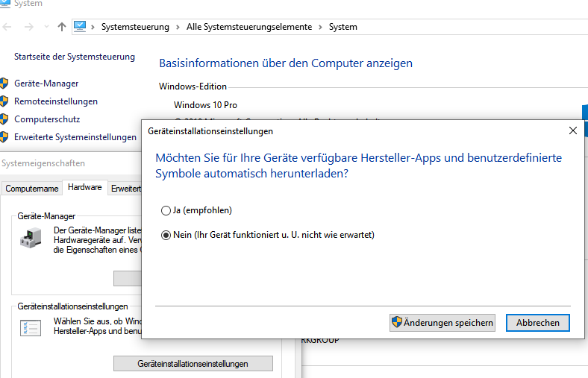Image resolution: width=588 pixels, height=378 pixels.
Task: Expand chevron after Alle Systemsteuerungselemente
Action: [x=320, y=27]
